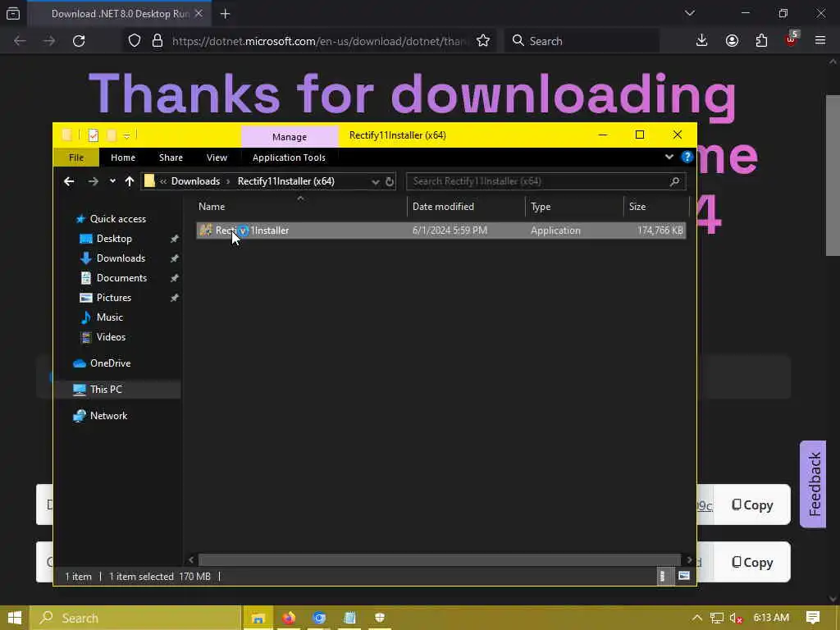Click the site padlock security icon

[x=157, y=41]
